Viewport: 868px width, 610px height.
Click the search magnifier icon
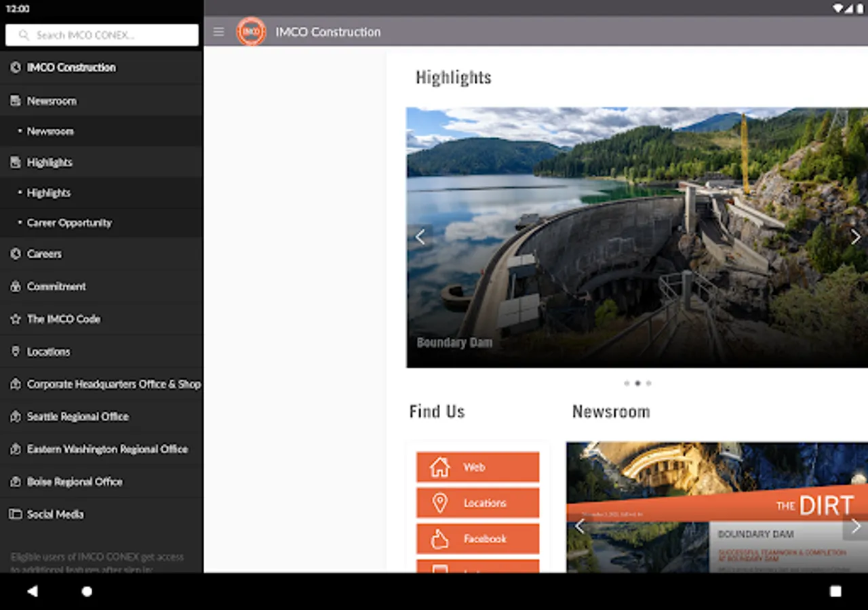tap(24, 35)
